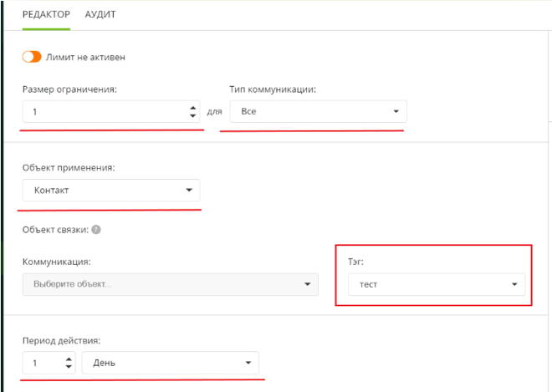Screen dimensions: 552x392
Task: Click the arrow of the Тэг combo box
Action: pyautogui.click(x=514, y=284)
